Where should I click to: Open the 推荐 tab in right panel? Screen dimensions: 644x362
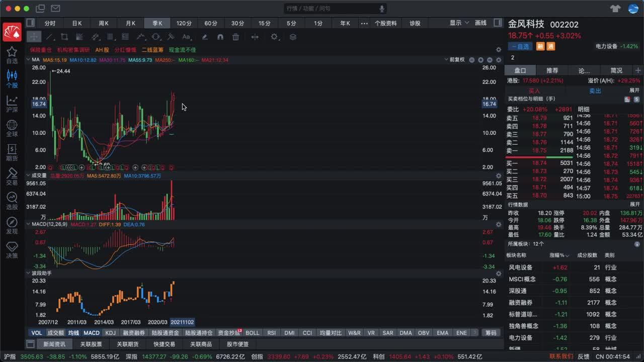click(552, 70)
